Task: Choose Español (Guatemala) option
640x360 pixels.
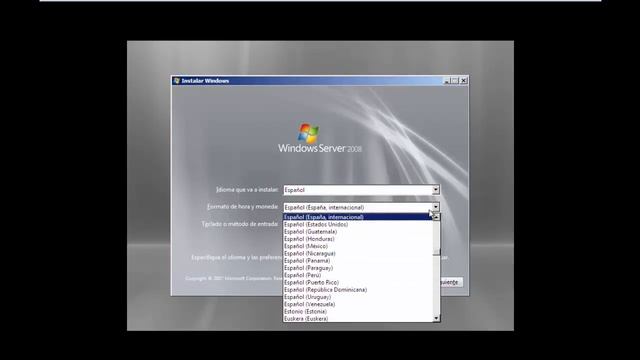Action: pyautogui.click(x=358, y=232)
